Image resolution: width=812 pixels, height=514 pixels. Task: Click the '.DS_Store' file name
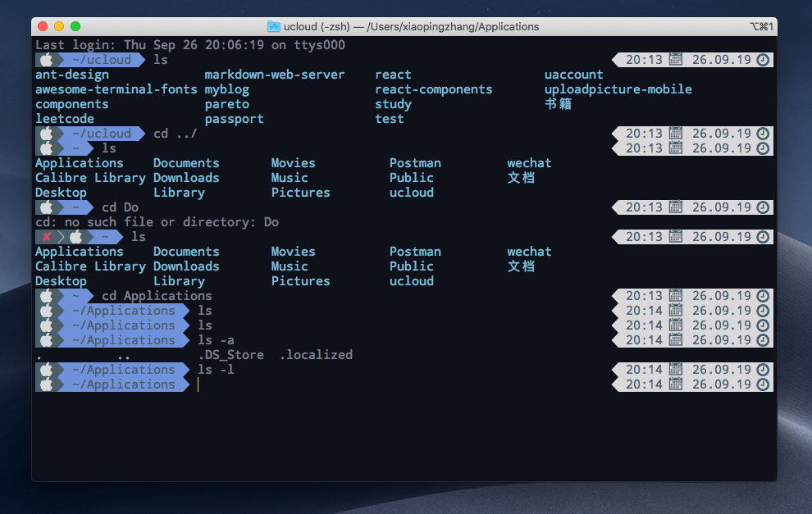(x=231, y=355)
